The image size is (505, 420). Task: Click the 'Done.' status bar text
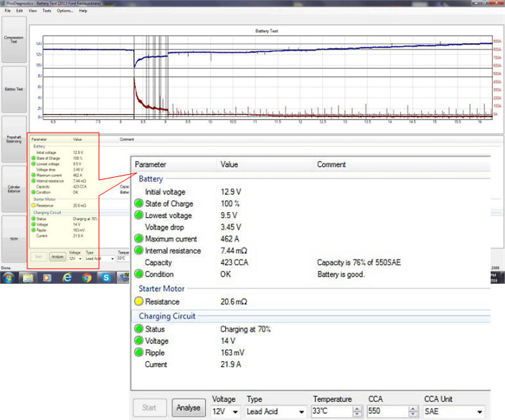[x=6, y=268]
